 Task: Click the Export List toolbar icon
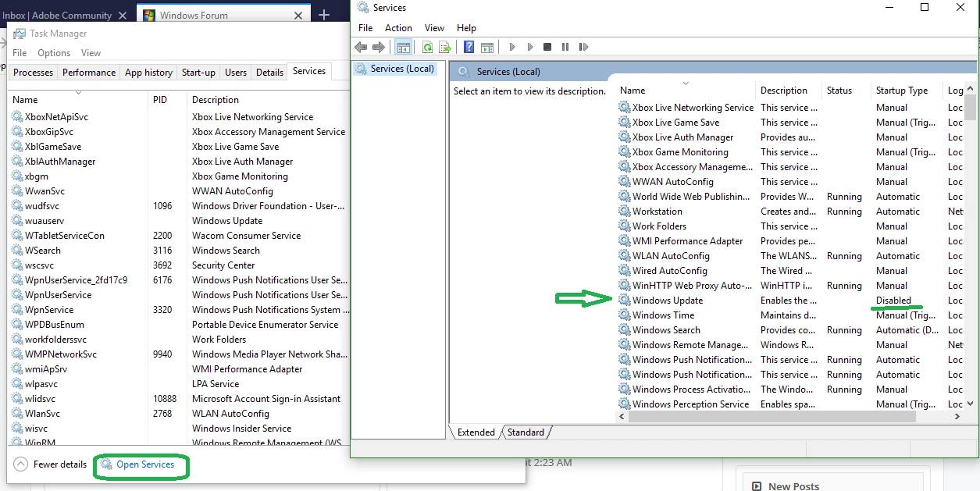click(x=445, y=48)
